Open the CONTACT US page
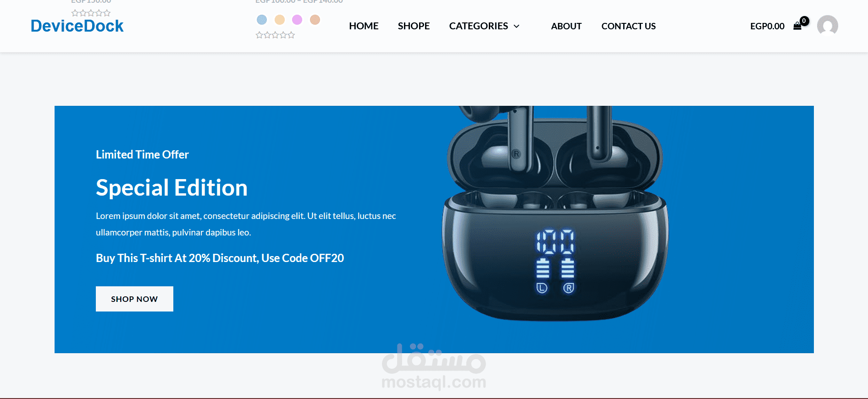This screenshot has width=868, height=399. click(x=629, y=26)
